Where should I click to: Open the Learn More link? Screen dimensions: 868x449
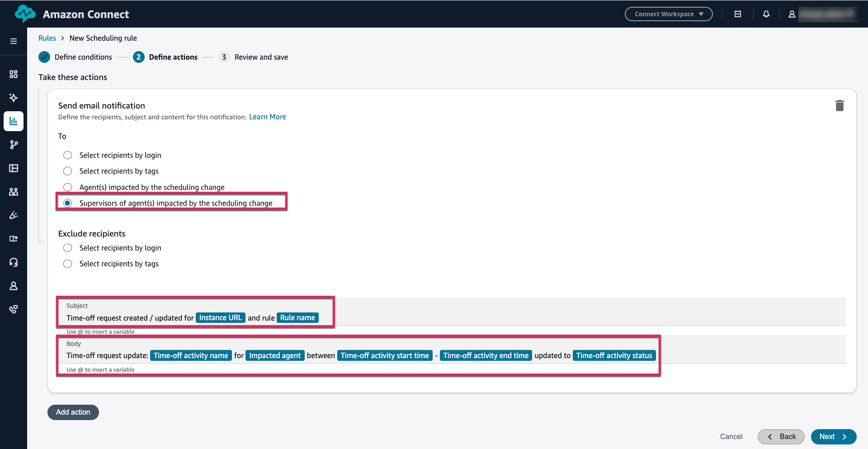click(x=268, y=117)
